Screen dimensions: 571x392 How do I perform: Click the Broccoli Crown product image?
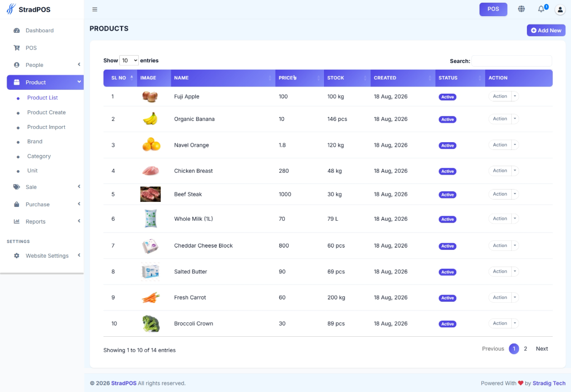point(151,323)
